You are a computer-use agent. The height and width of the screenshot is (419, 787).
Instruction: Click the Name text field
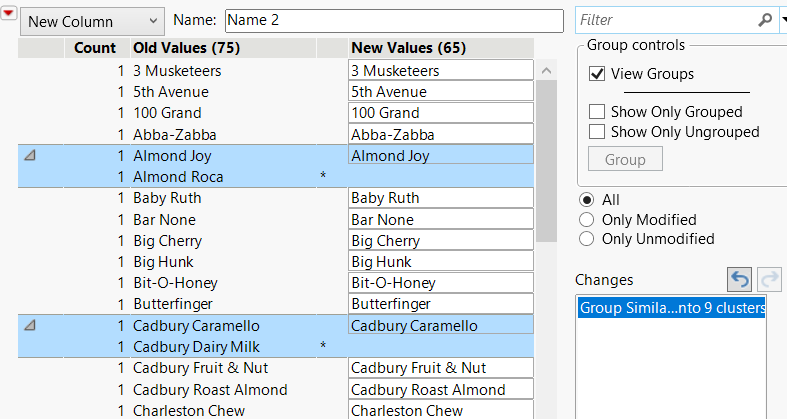pyautogui.click(x=394, y=20)
